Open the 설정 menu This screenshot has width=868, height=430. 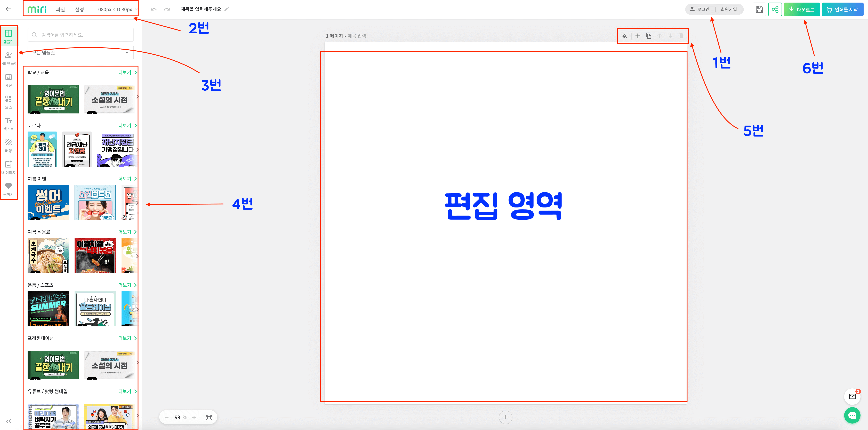pyautogui.click(x=79, y=9)
